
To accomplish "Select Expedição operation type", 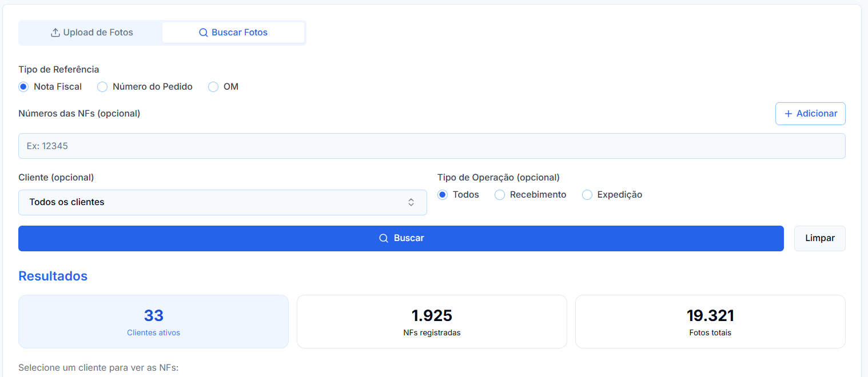I will [587, 195].
